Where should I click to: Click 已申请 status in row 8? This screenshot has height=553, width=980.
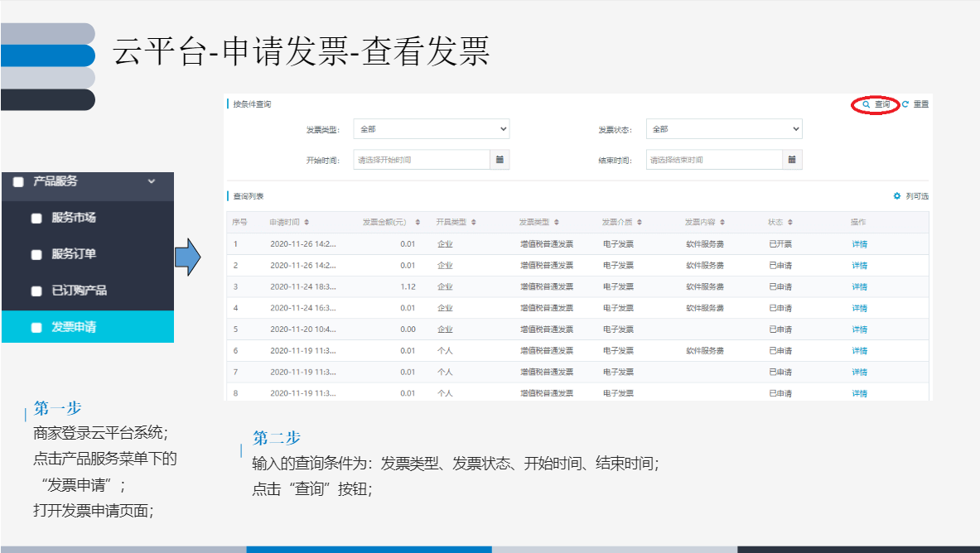tap(780, 393)
